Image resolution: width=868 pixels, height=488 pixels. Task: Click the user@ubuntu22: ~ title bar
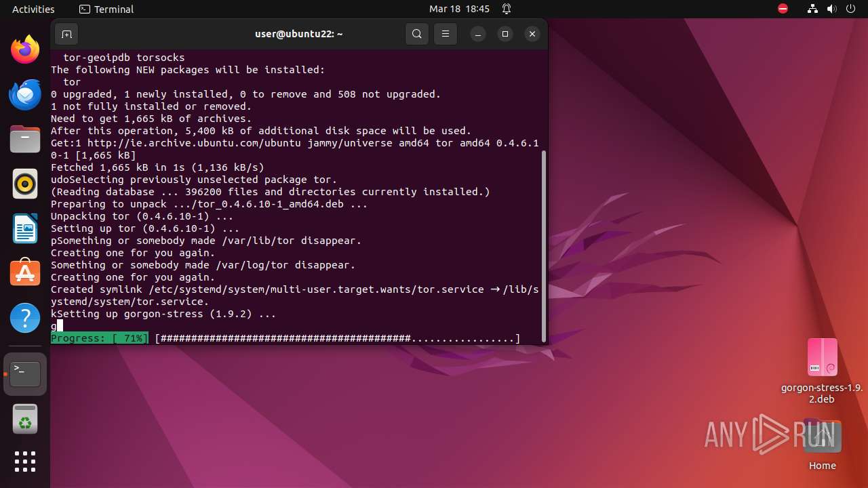click(299, 34)
